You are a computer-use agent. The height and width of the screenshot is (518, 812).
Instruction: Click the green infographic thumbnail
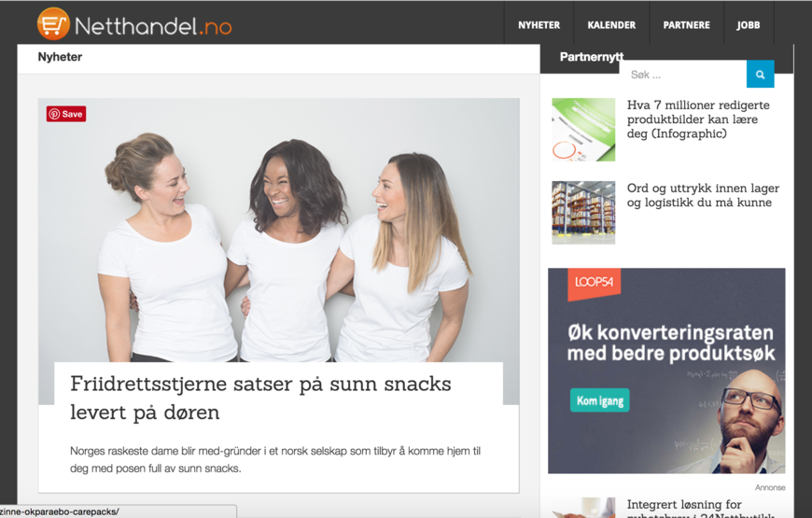tap(583, 130)
